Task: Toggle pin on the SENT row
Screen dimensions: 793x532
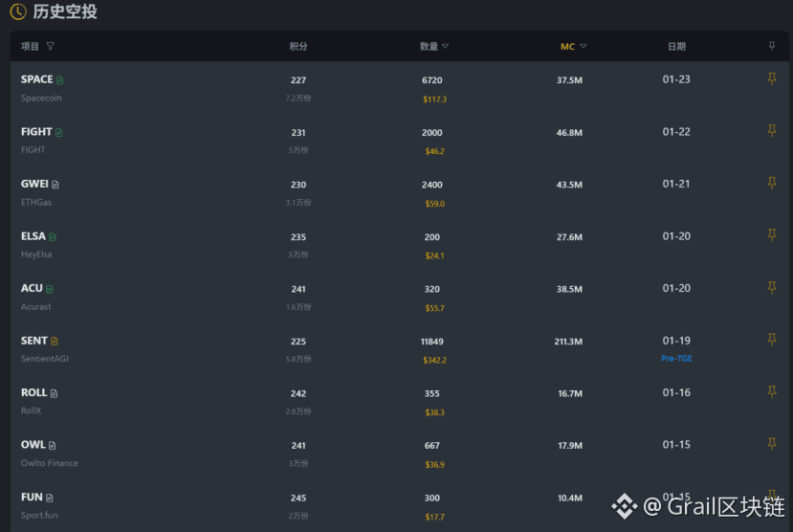Action: coord(772,340)
